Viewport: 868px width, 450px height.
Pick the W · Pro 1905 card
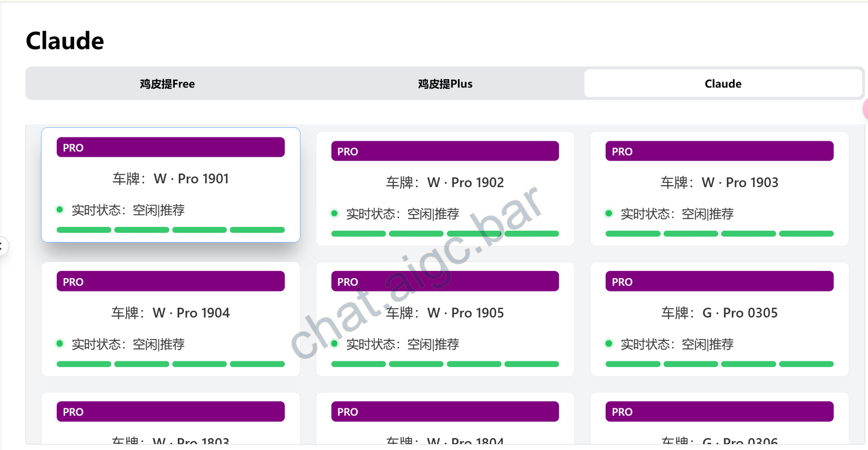(445, 319)
